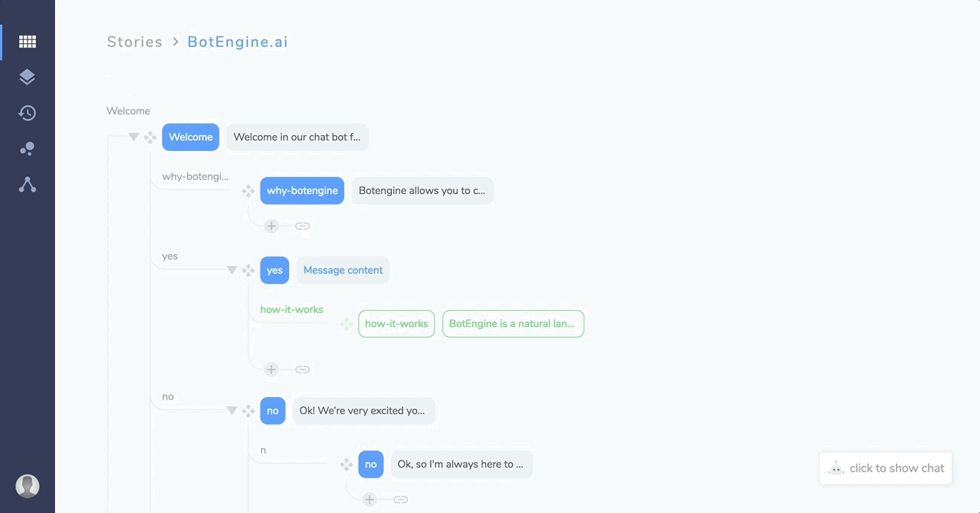Collapse the yes node triangle
980x513 pixels.
pyautogui.click(x=232, y=270)
